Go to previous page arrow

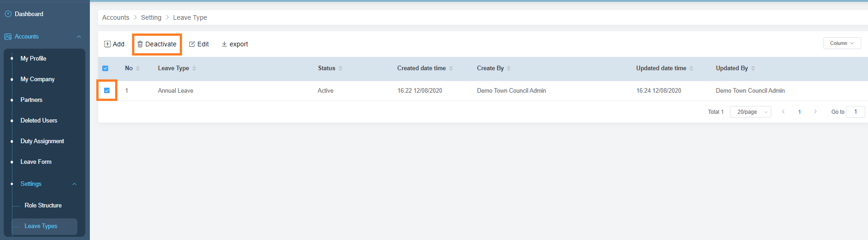(x=784, y=112)
